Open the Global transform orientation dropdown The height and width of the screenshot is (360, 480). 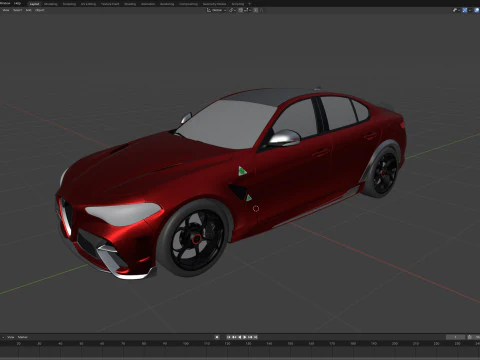click(x=217, y=10)
